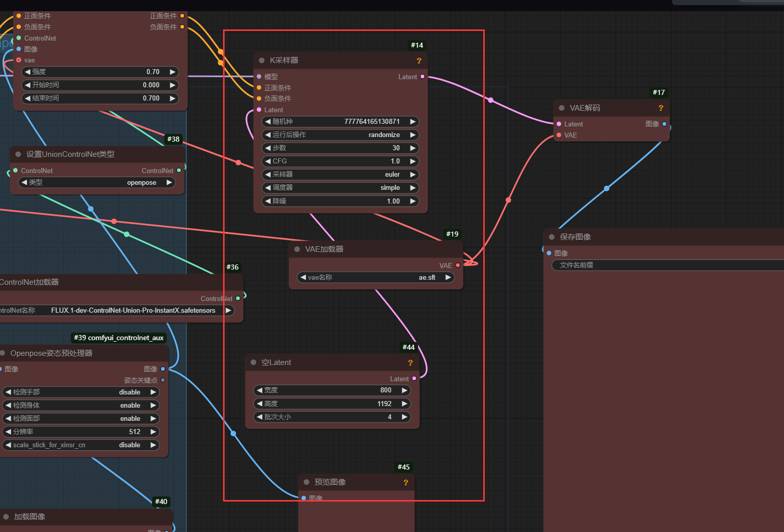784x532 pixels.
Task: Toggle 检测身体 enable setting
Action: click(x=81, y=406)
